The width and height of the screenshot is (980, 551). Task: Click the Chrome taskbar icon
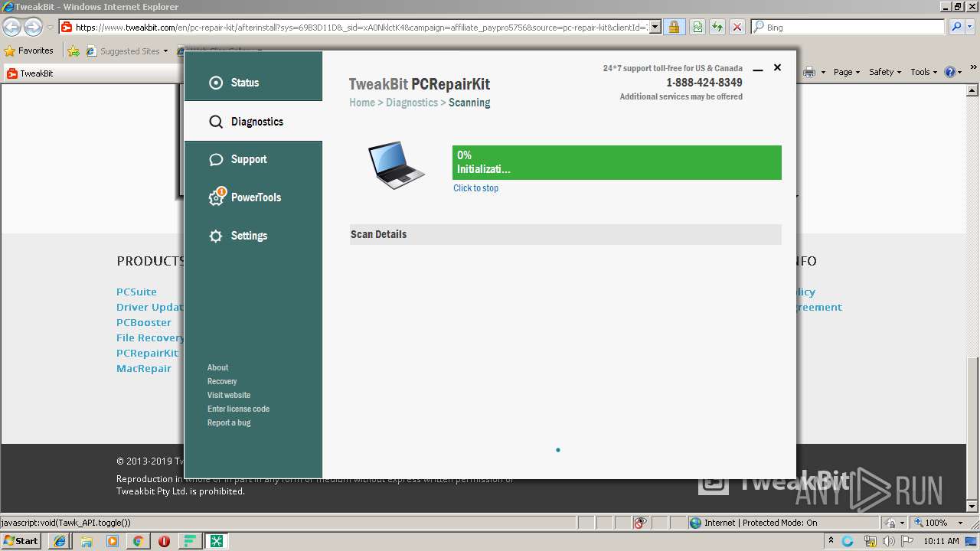(138, 541)
